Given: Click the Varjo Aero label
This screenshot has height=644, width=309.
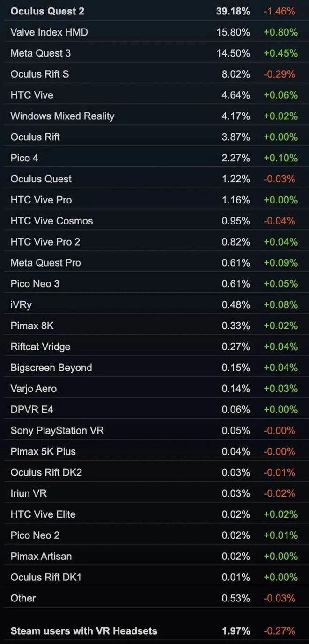Looking at the screenshot, I should point(34,389).
